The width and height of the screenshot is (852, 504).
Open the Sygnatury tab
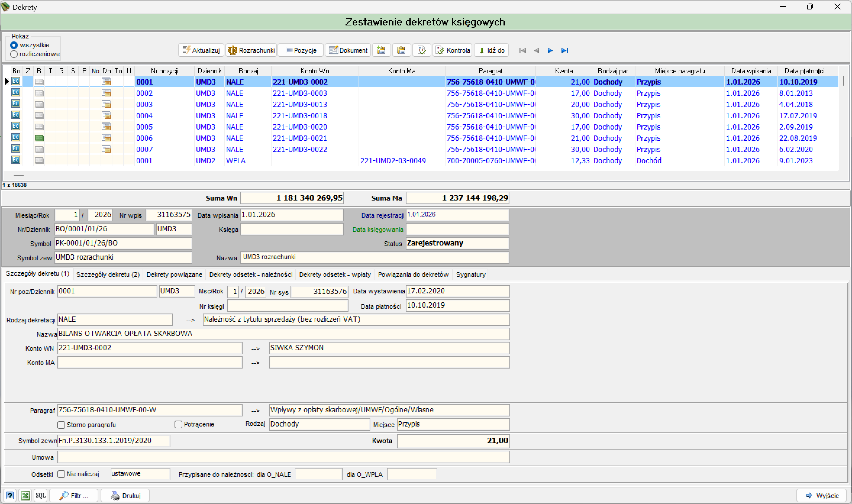pyautogui.click(x=471, y=274)
